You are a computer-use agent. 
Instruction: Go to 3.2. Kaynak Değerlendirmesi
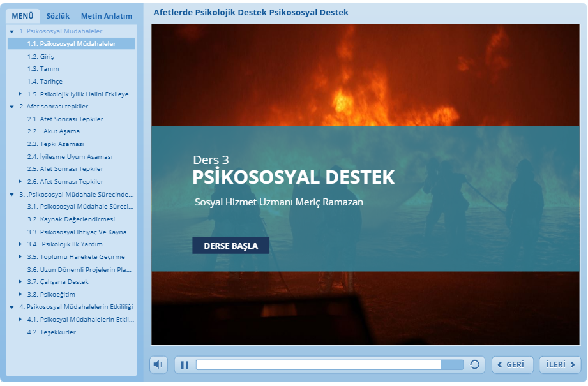(x=71, y=219)
